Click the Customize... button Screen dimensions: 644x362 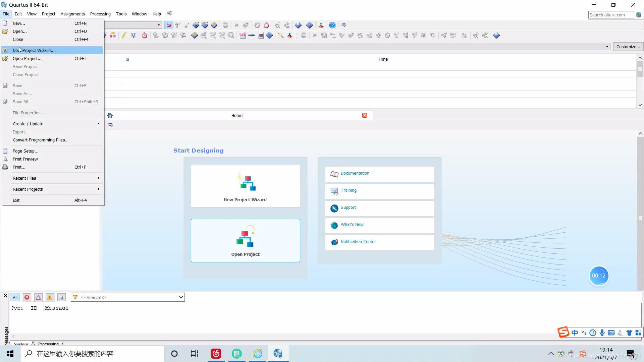click(628, 47)
